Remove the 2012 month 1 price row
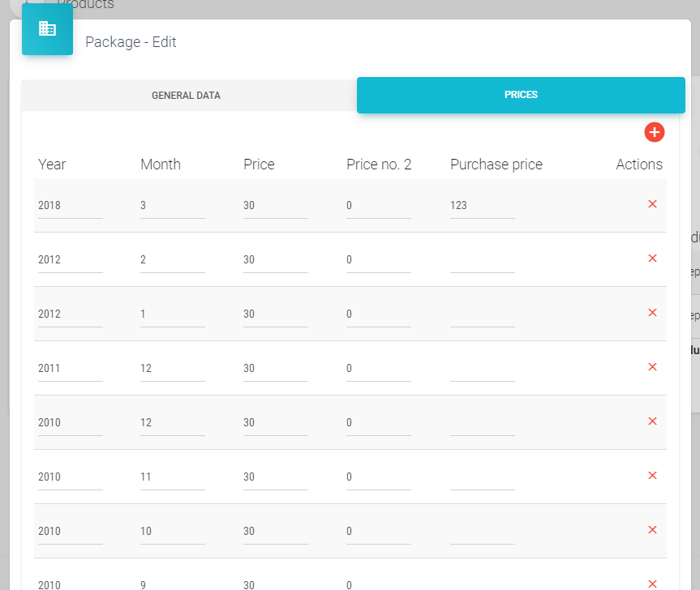 pyautogui.click(x=652, y=313)
